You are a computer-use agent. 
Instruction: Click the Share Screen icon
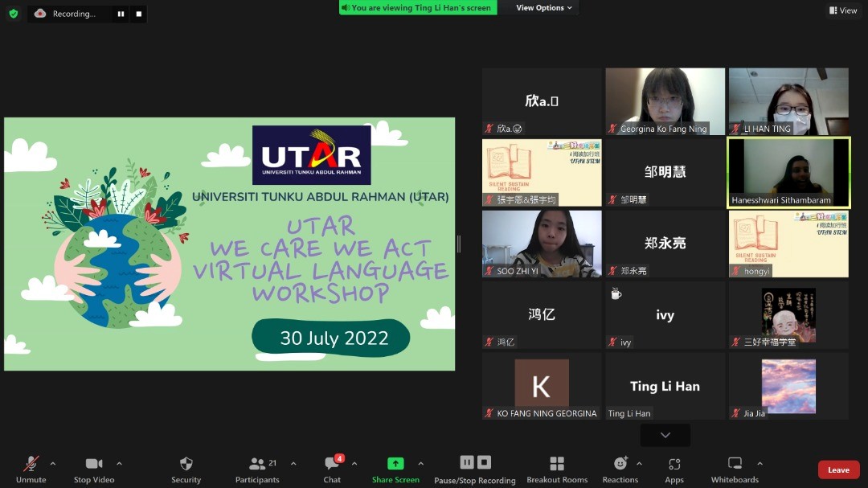tap(395, 464)
